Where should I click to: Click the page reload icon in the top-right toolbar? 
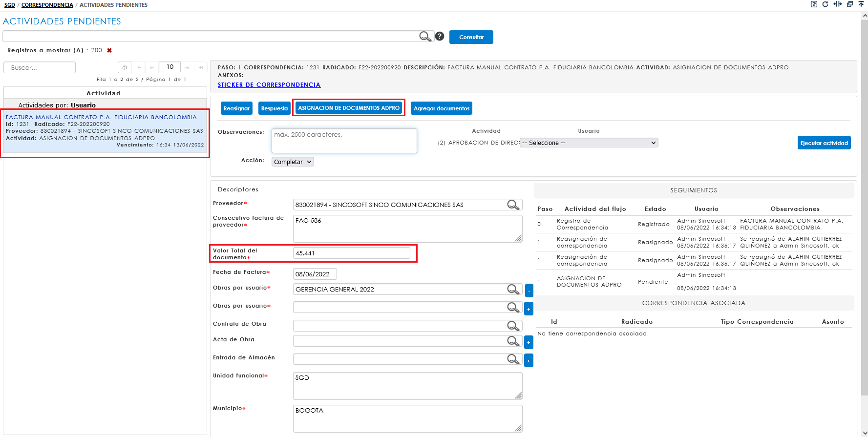(826, 4)
